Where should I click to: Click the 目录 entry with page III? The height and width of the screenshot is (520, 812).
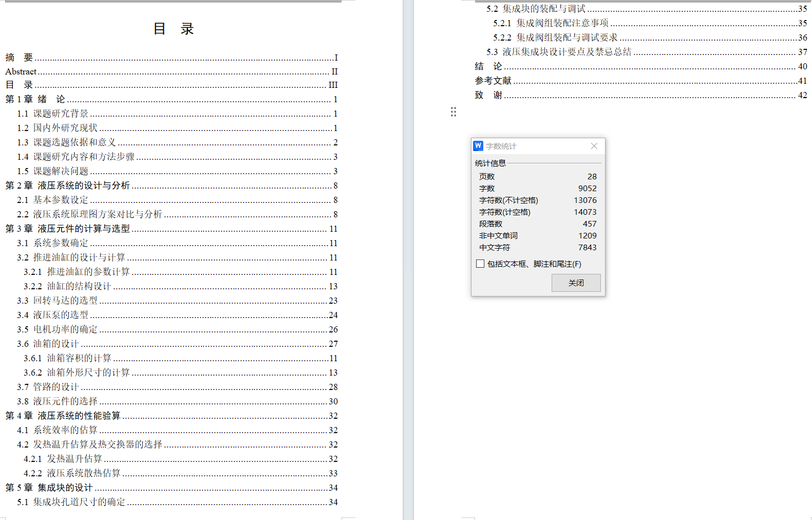[172, 85]
